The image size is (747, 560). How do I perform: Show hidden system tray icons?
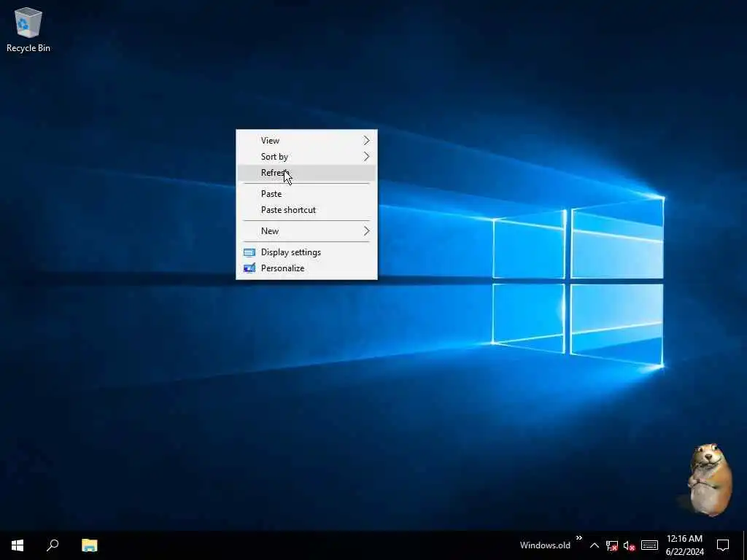[x=594, y=545]
